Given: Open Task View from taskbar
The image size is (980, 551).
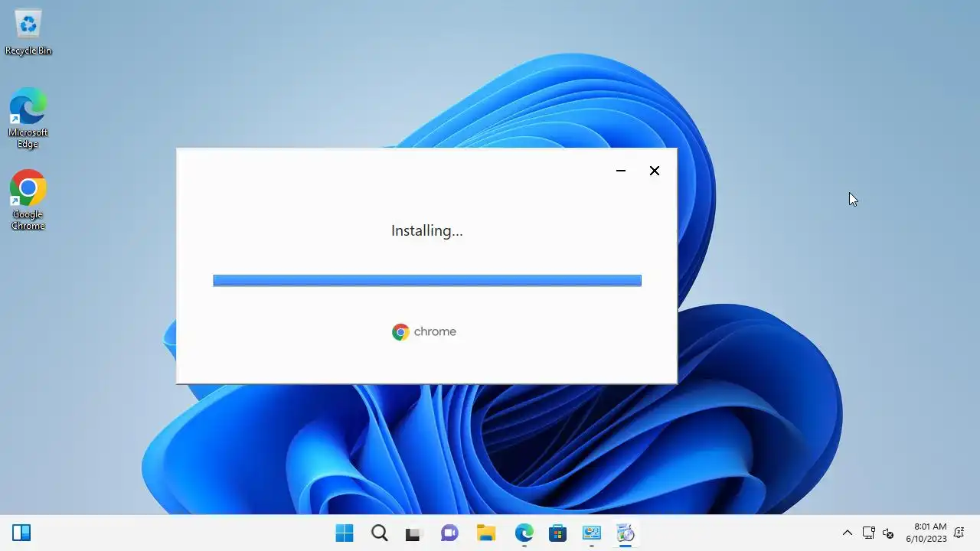Looking at the screenshot, I should point(413,533).
